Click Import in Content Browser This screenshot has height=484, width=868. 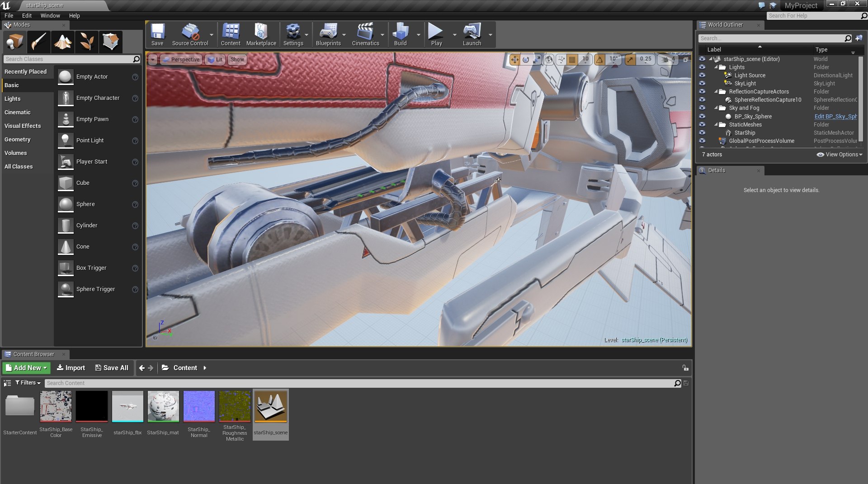point(71,368)
